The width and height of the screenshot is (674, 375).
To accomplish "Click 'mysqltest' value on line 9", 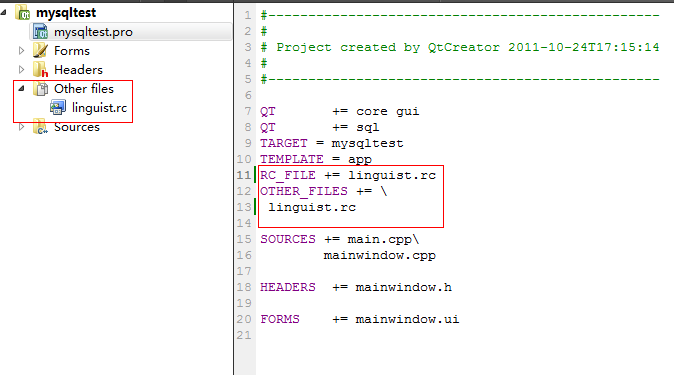I will click(368, 144).
